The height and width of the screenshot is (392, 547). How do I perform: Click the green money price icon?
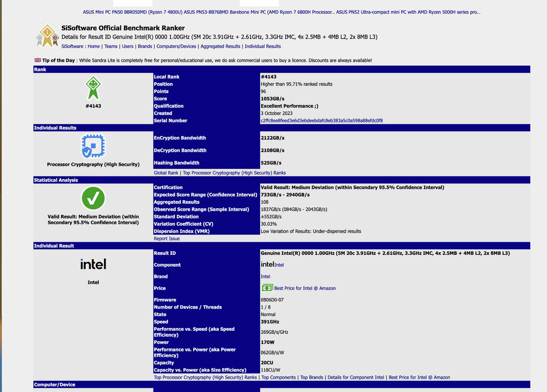[267, 288]
